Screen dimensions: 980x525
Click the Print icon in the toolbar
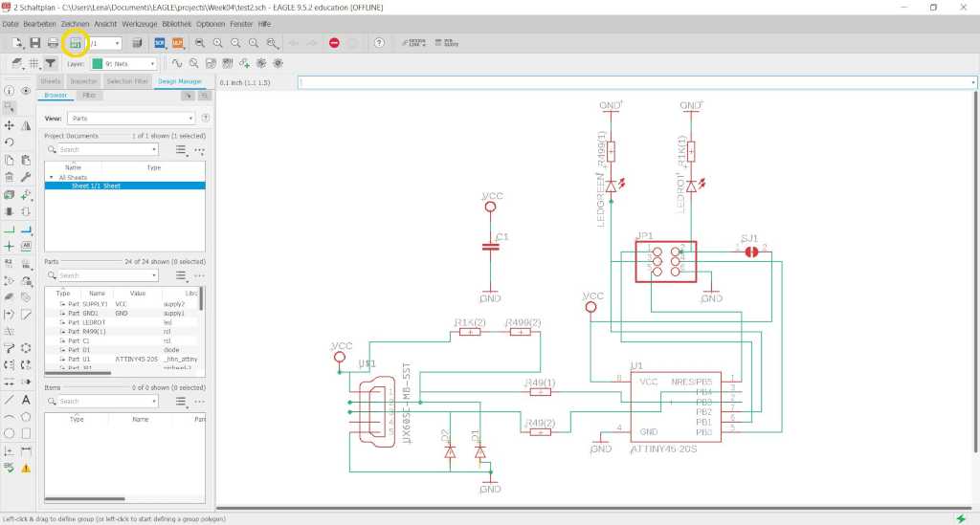pos(54,43)
